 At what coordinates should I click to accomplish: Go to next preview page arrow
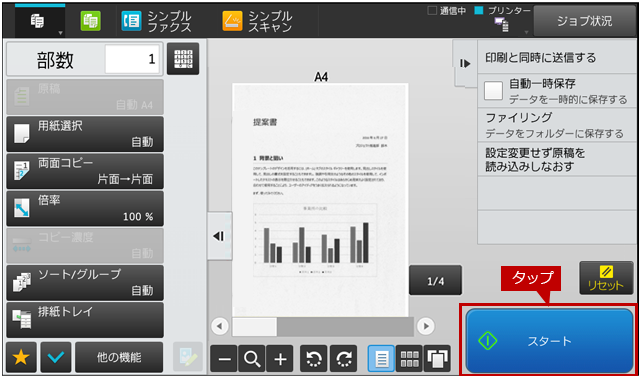(426, 326)
